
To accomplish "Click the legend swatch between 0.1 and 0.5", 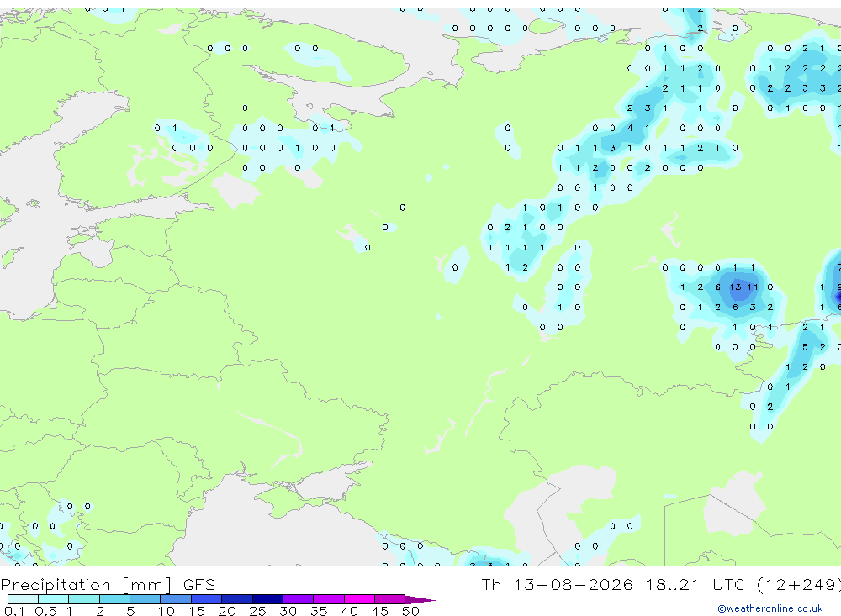I will 23,599.
